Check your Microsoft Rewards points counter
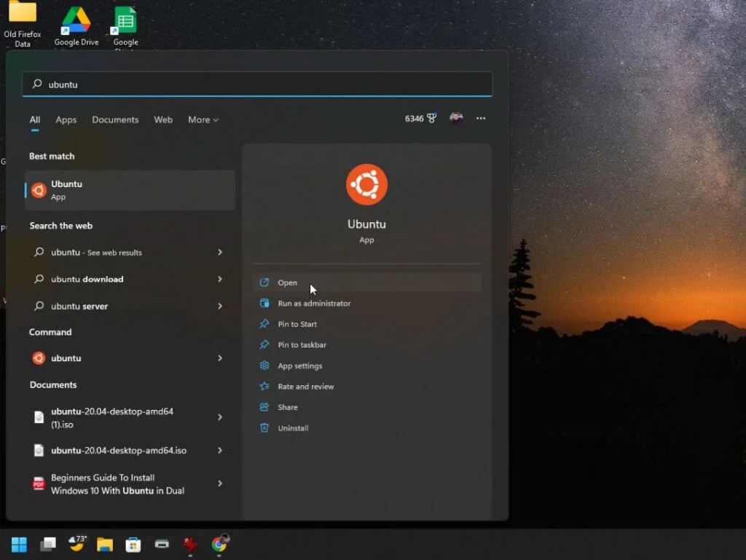 tap(420, 117)
